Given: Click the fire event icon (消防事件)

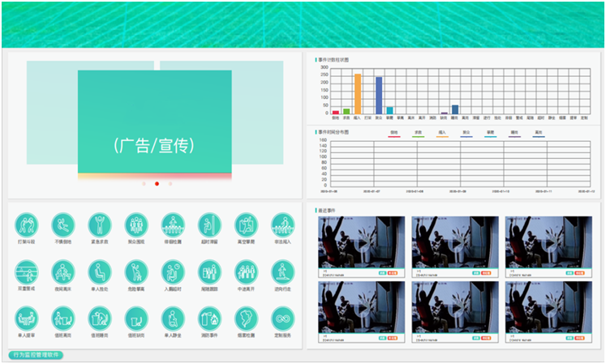Looking at the screenshot, I should 209,318.
